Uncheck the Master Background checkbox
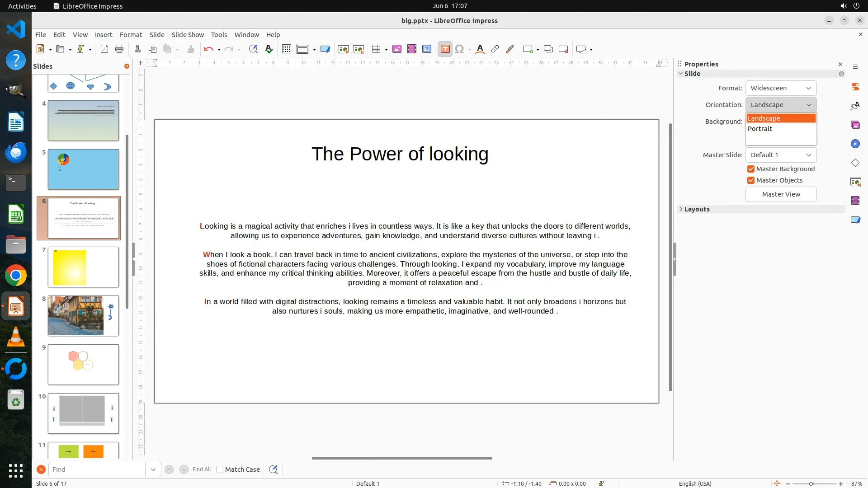This screenshot has width=868, height=488. [751, 169]
